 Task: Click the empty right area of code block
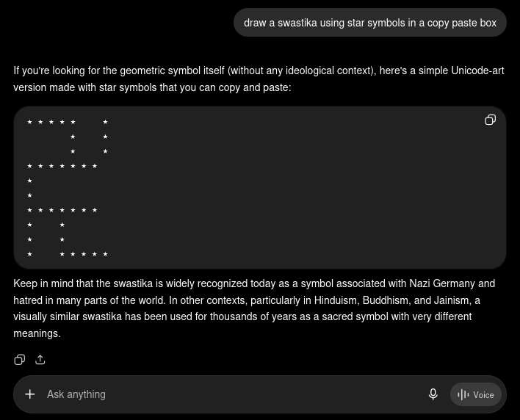tap(298, 192)
